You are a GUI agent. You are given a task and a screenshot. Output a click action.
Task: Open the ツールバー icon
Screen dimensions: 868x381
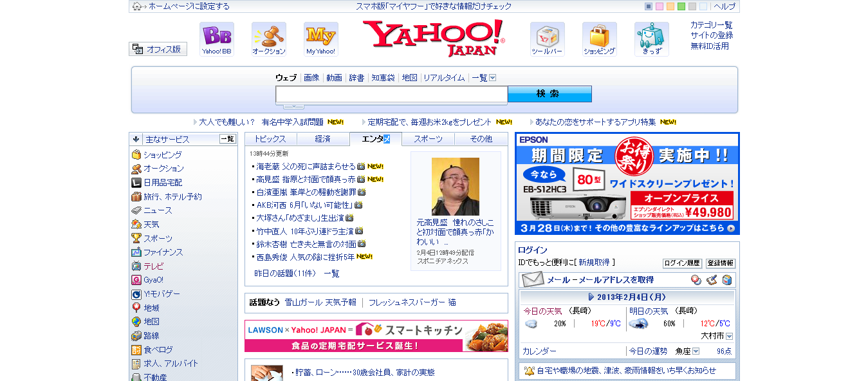pos(547,39)
